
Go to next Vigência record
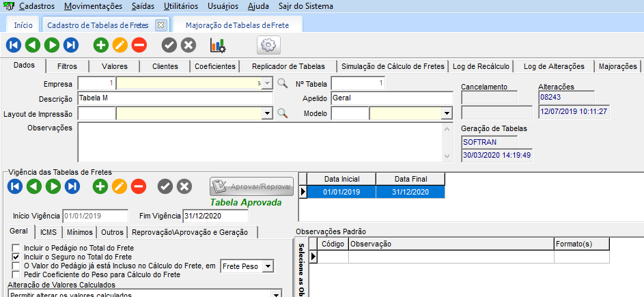click(x=53, y=186)
